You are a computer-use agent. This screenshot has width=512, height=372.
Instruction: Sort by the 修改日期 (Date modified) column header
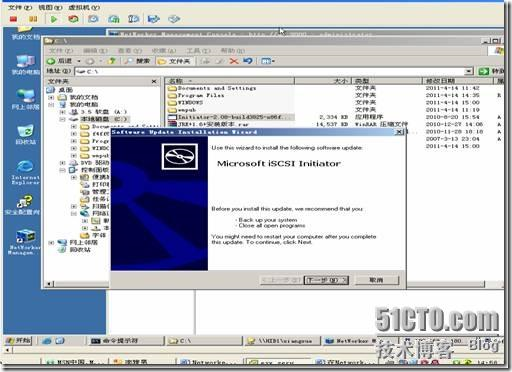pos(458,81)
